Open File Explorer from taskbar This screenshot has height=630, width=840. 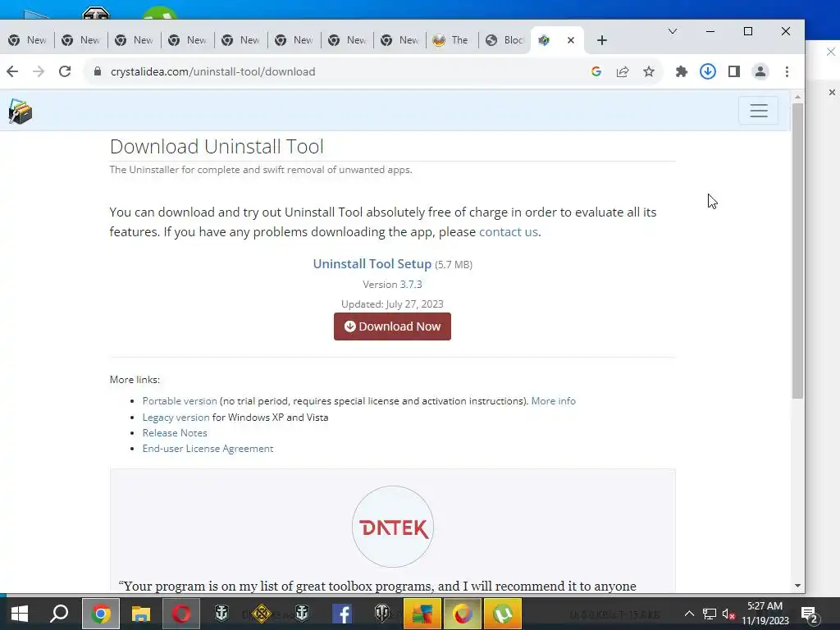[x=141, y=614]
